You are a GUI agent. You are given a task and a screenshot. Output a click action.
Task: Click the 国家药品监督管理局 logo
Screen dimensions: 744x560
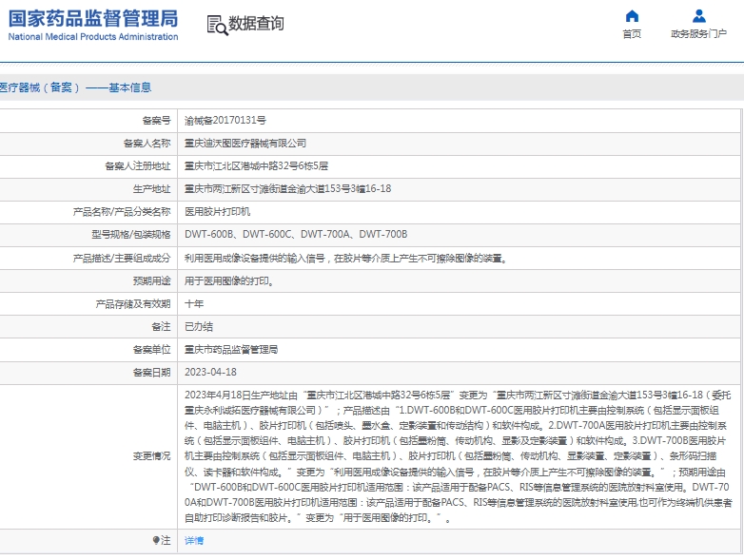tap(93, 18)
